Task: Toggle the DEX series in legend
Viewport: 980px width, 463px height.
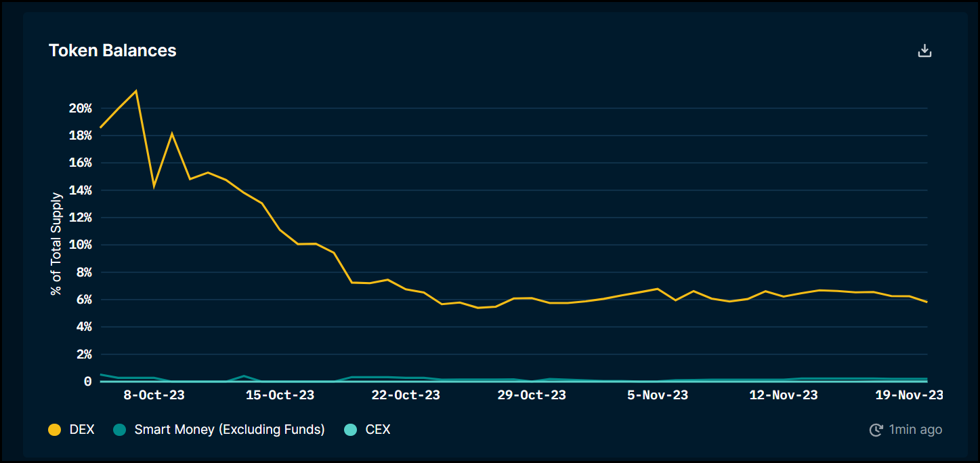Action: point(71,430)
